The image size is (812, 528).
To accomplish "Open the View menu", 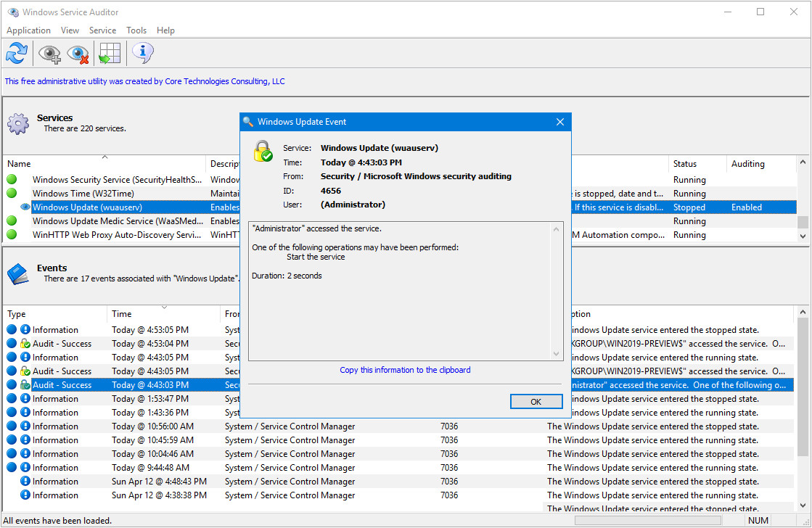I will coord(70,30).
